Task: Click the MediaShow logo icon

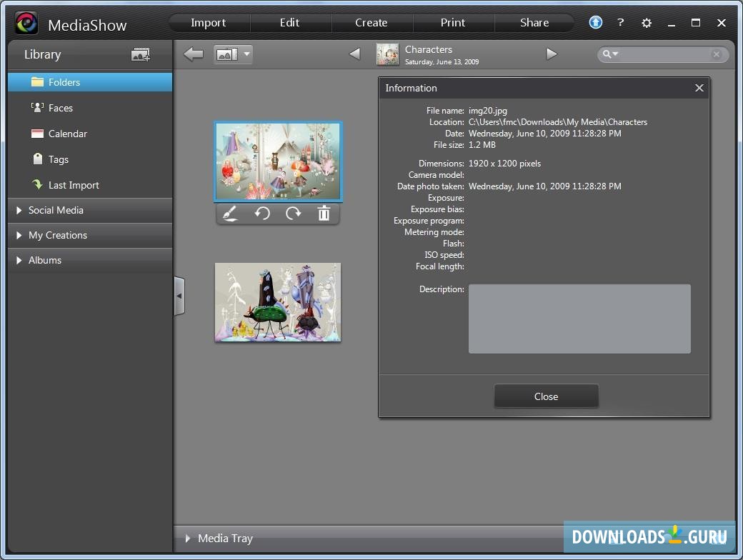Action: point(26,23)
